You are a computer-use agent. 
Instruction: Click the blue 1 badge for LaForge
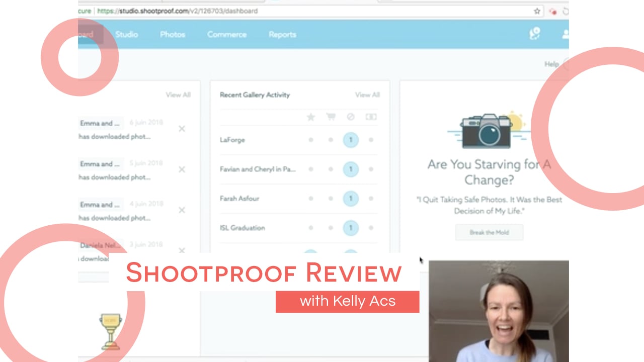[x=351, y=140]
